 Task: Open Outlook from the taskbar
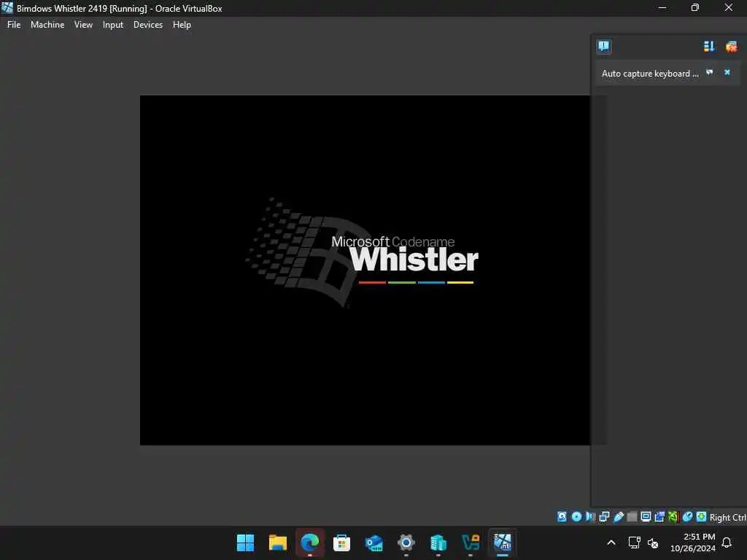coord(374,542)
